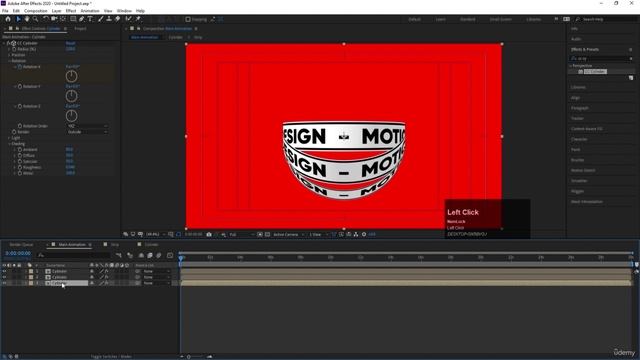Open the Composition menu
The height and width of the screenshot is (360, 640).
pos(36,11)
